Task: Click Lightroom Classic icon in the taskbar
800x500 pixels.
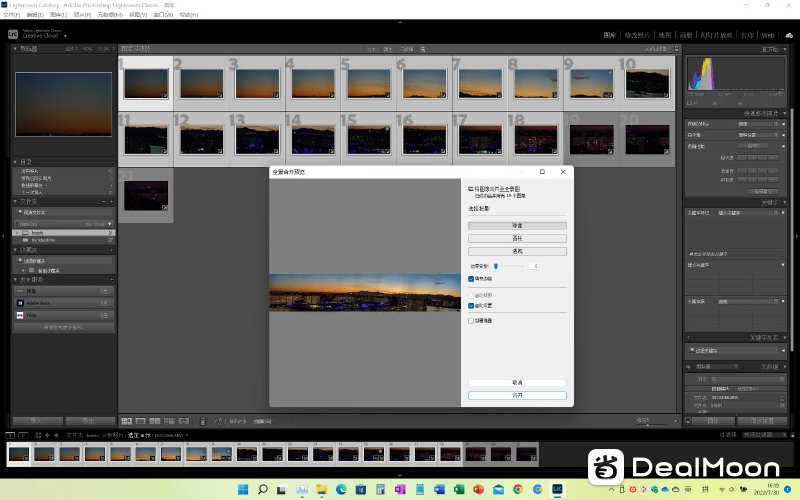Action: [x=557, y=489]
